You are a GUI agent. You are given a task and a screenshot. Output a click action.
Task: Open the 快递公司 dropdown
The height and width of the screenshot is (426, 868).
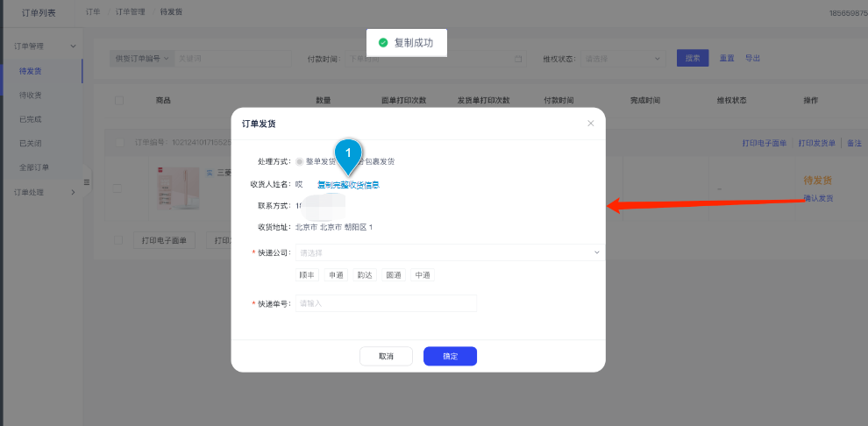click(x=449, y=252)
